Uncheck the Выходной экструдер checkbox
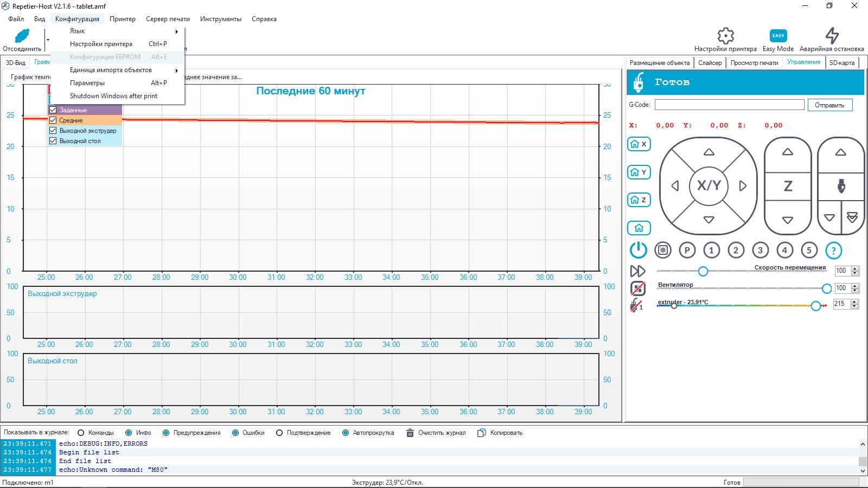Image resolution: width=868 pixels, height=488 pixels. (53, 131)
